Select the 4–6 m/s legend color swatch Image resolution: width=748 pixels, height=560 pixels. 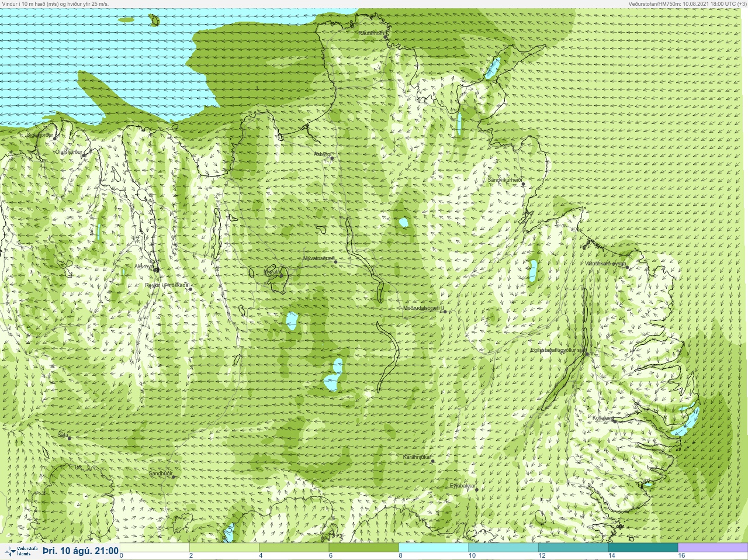[x=294, y=548]
